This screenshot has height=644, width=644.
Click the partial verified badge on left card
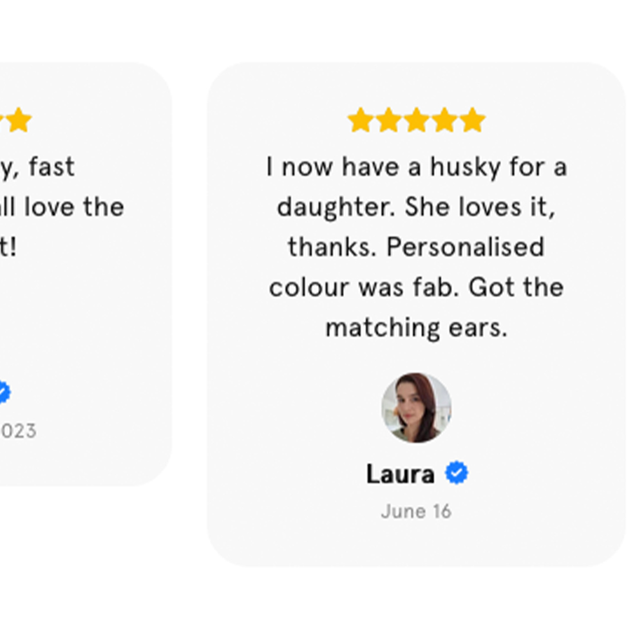[x=3, y=392]
